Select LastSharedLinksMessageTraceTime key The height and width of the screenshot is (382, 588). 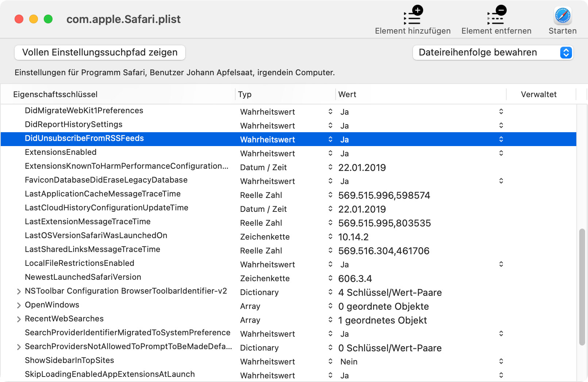pos(93,249)
